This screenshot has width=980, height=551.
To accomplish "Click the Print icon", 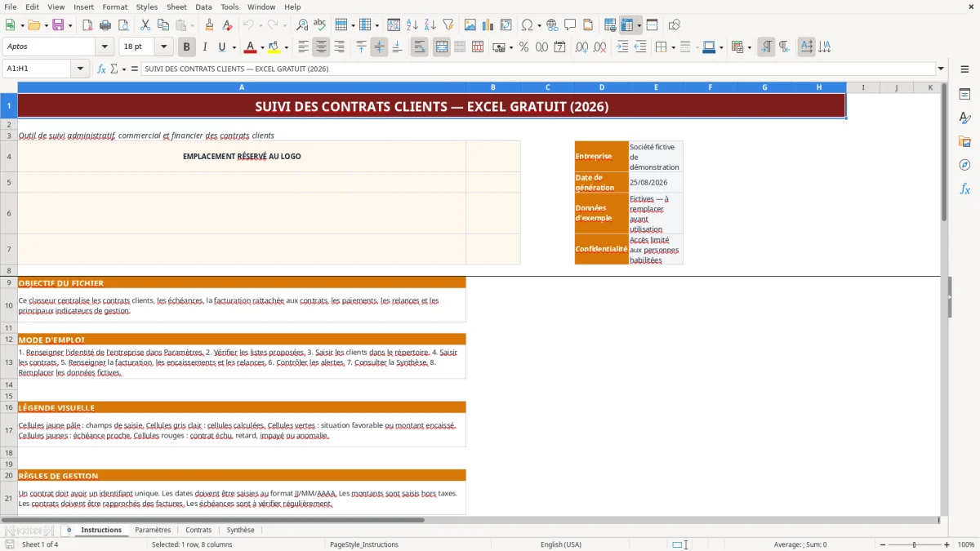I will click(x=105, y=25).
